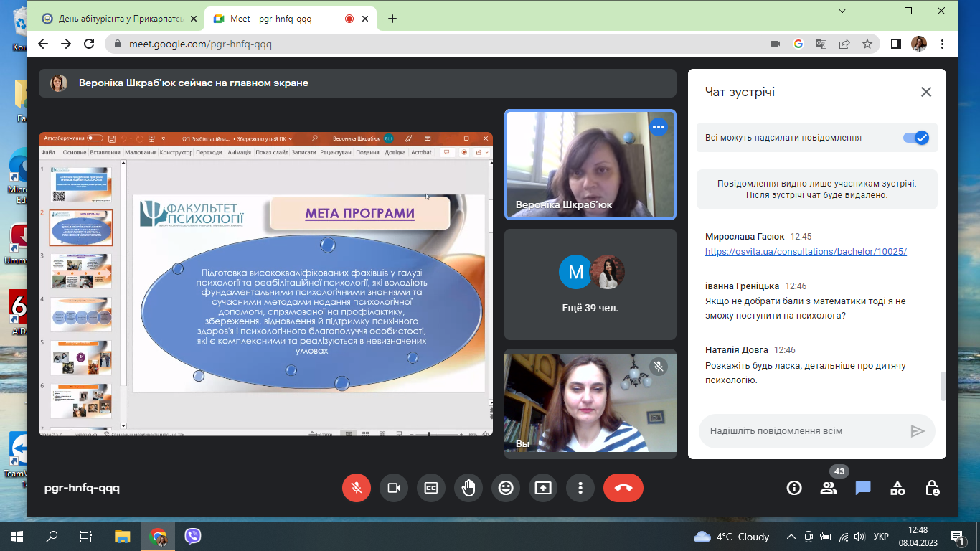This screenshot has width=980, height=551.
Task: Open a new browser tab
Action: tap(392, 19)
